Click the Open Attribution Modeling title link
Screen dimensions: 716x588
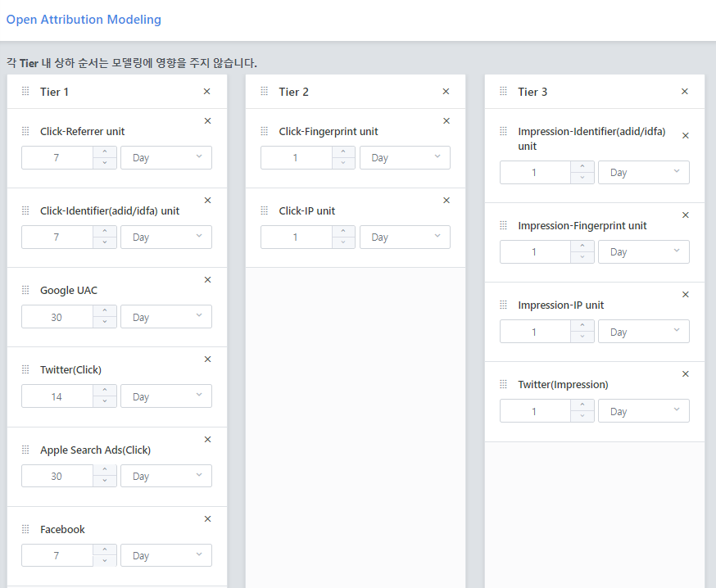tap(84, 20)
